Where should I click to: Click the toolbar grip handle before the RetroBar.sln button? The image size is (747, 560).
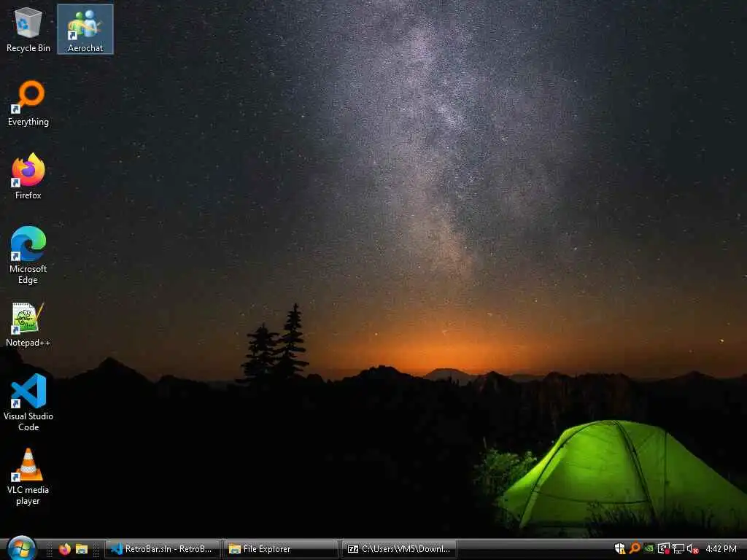[x=96, y=549]
